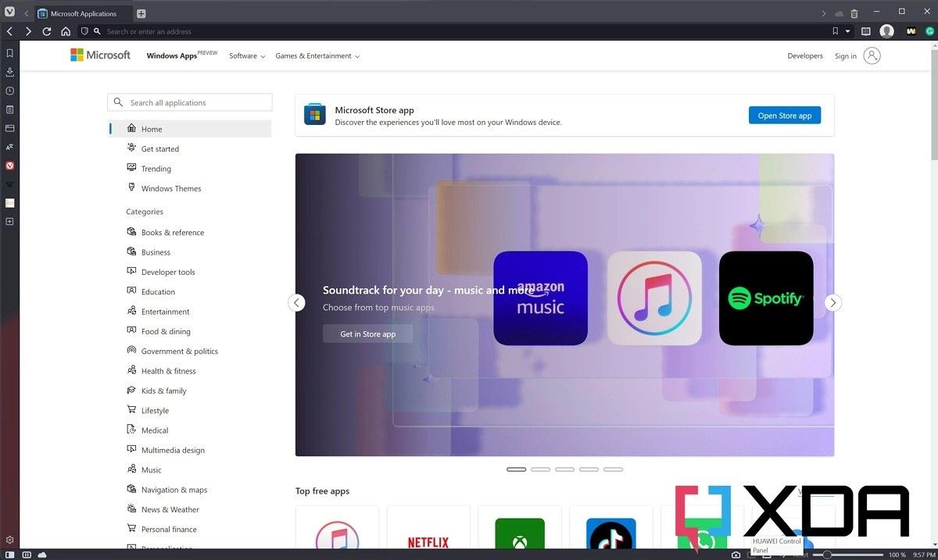938x560 pixels.
Task: Open the Vivaldi menu button
Action: 9,13
